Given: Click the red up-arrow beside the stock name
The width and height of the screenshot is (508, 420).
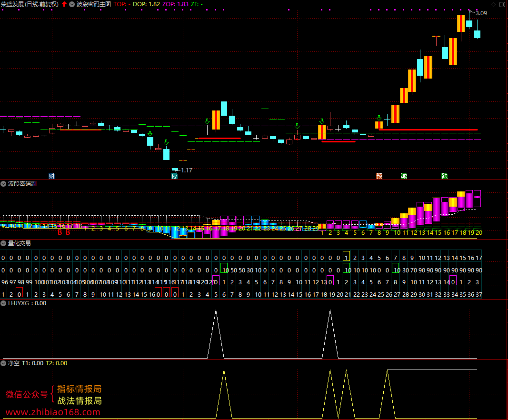Looking at the screenshot, I should pos(64,4).
